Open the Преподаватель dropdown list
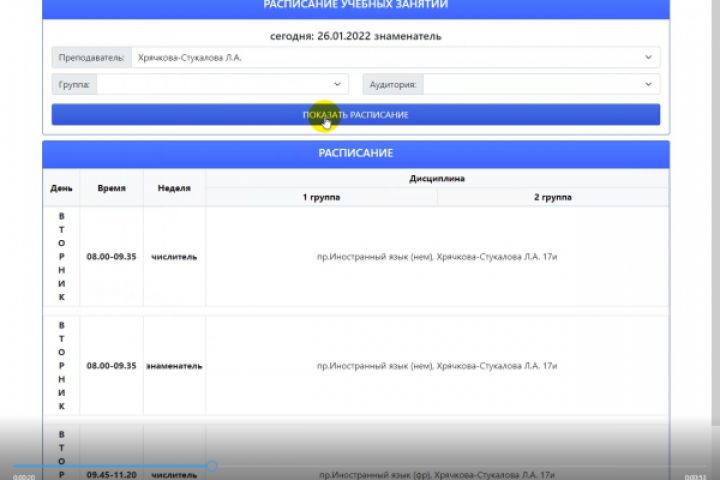Image resolution: width=720 pixels, height=480 pixels. click(x=395, y=57)
